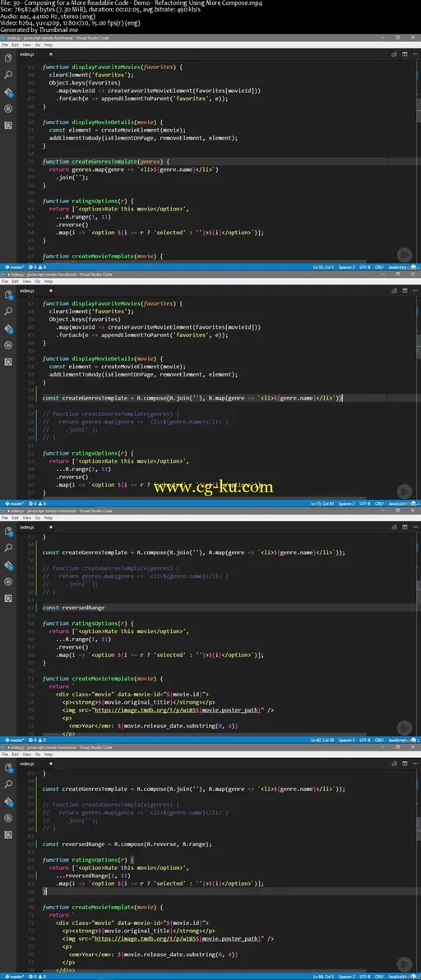The width and height of the screenshot is (421, 980).
Task: Click 'Ln 62, Col 20' status bar entry
Action: 321,740
